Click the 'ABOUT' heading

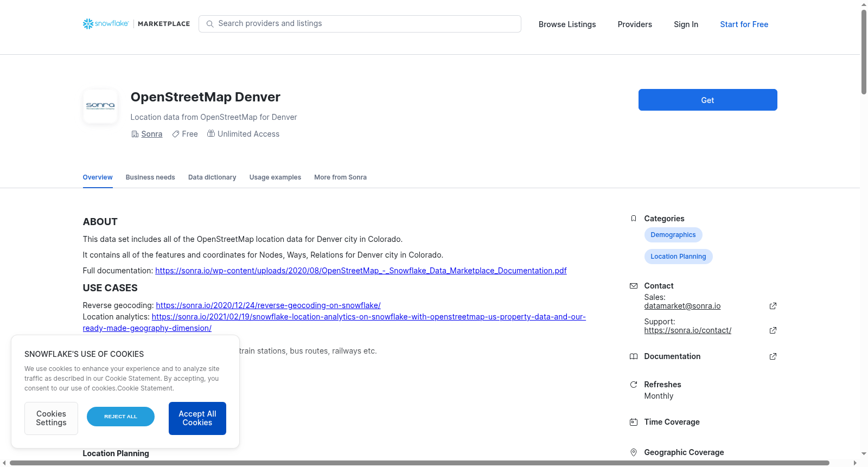click(x=100, y=222)
